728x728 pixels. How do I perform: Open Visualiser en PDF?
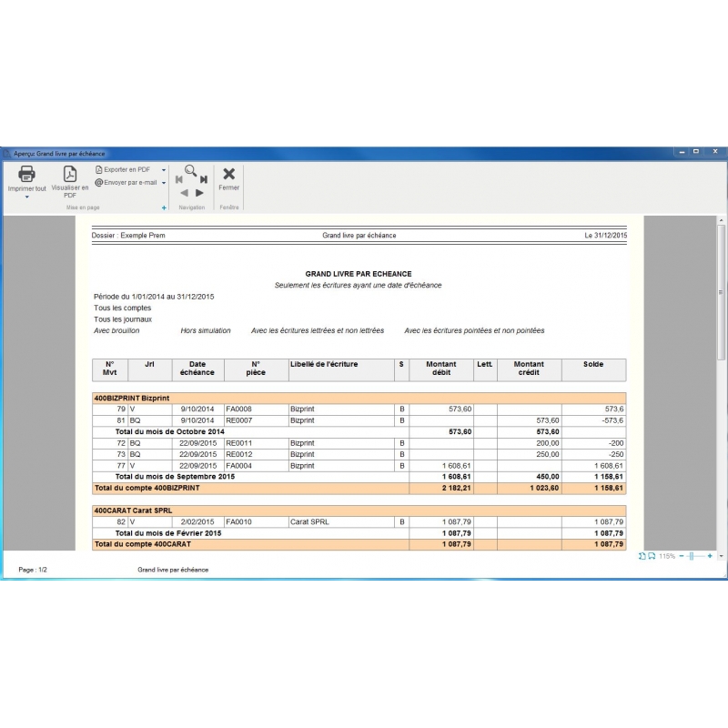70,174
